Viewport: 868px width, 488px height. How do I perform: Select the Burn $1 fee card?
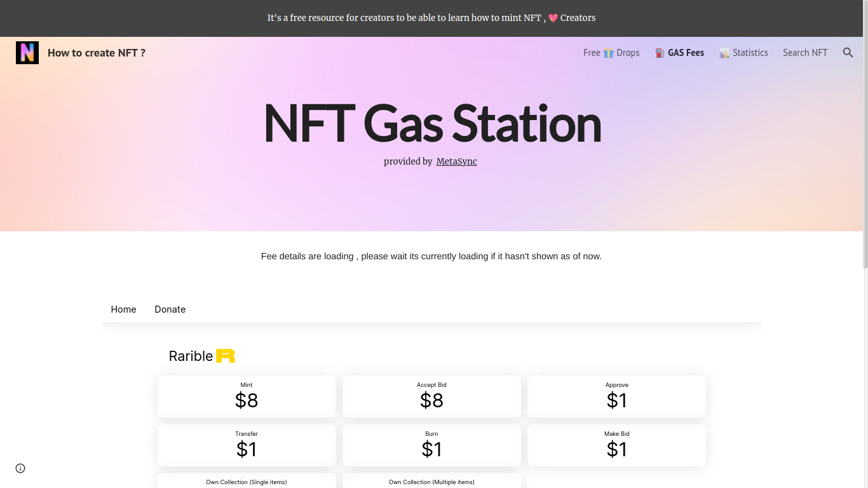coord(431,445)
